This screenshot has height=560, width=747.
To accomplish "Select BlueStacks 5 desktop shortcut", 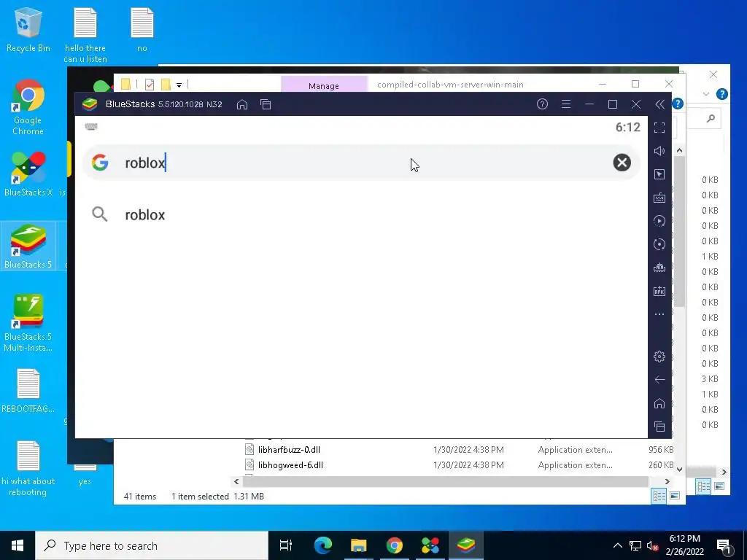I will 28,246.
